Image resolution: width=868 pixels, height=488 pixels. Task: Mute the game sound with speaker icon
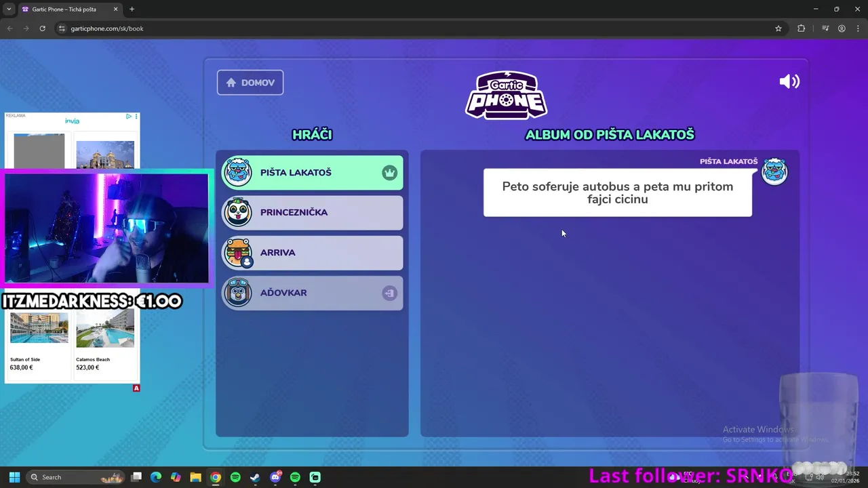[789, 81]
